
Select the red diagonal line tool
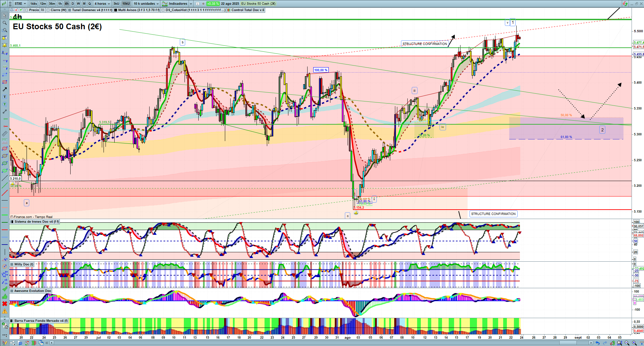point(5,193)
